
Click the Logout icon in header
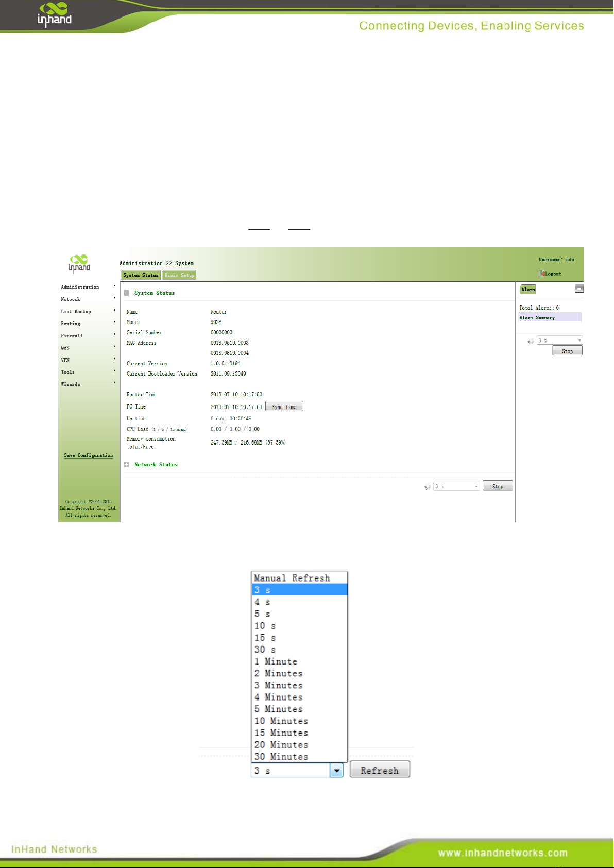[542, 274]
